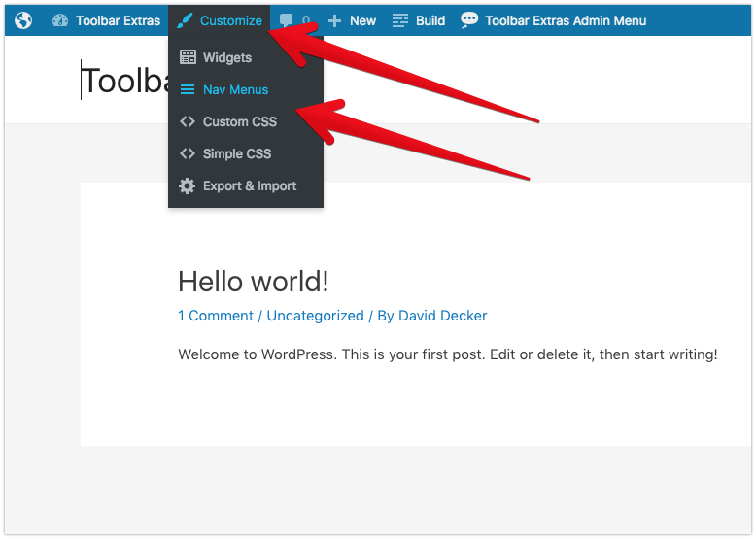Click the Simple CSS code brackets icon
The width and height of the screenshot is (756, 539).
tap(188, 153)
